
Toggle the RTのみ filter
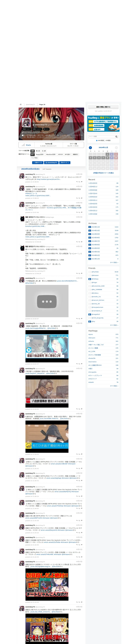click(60, 154)
